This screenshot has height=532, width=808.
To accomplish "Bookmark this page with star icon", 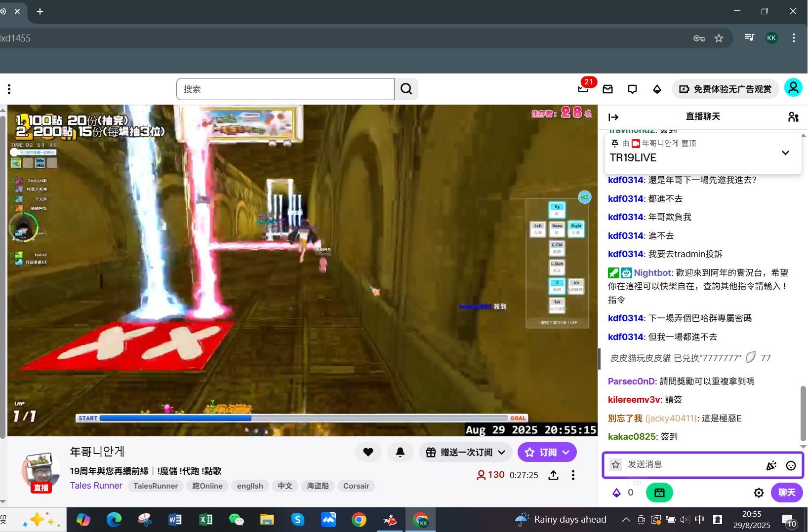I will point(719,38).
